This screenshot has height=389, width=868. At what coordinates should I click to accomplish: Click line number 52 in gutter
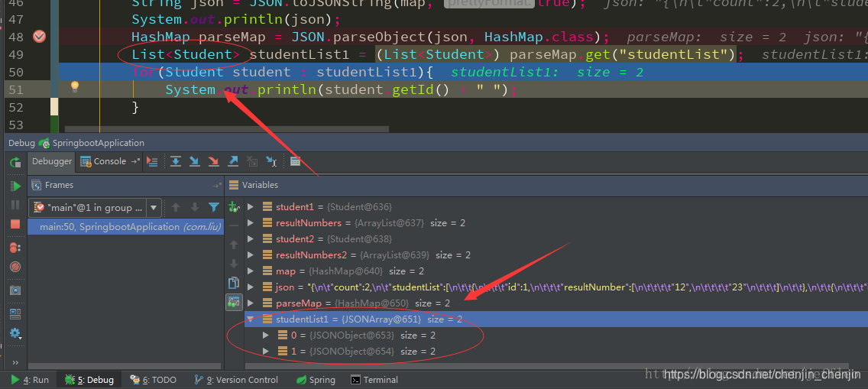click(16, 107)
